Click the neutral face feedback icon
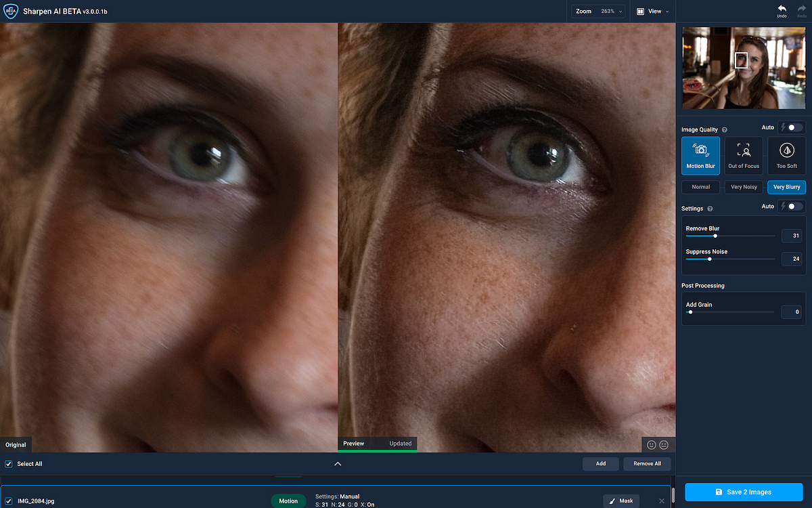812x508 pixels. pyautogui.click(x=664, y=445)
